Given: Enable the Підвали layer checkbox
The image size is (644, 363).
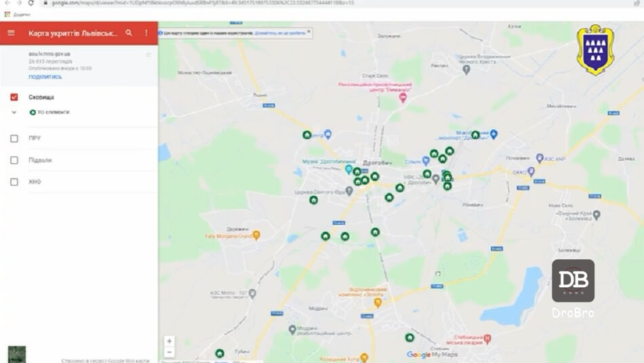Looking at the screenshot, I should click(x=14, y=161).
